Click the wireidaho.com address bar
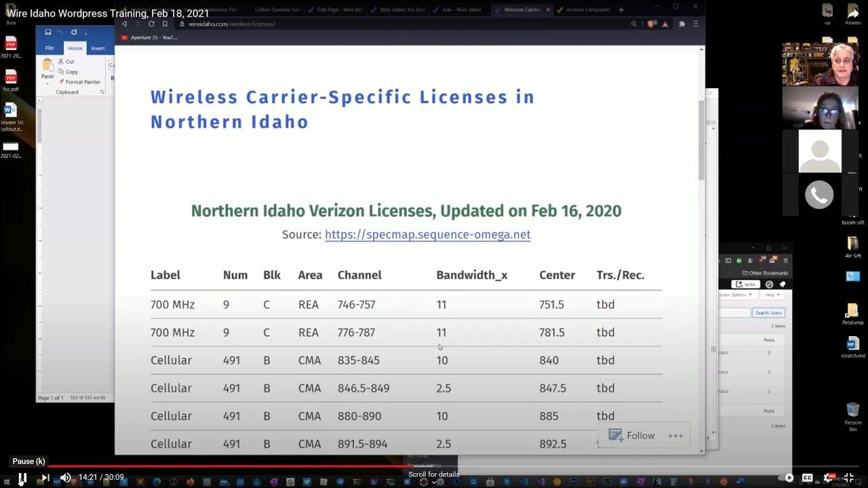The height and width of the screenshot is (488, 868). coord(400,24)
